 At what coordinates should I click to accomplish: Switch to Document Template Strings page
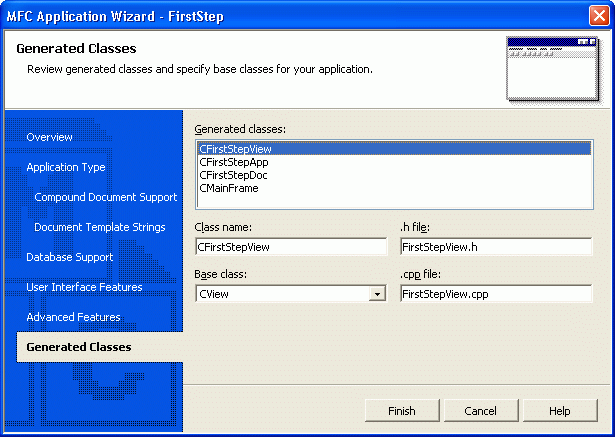coord(100,227)
